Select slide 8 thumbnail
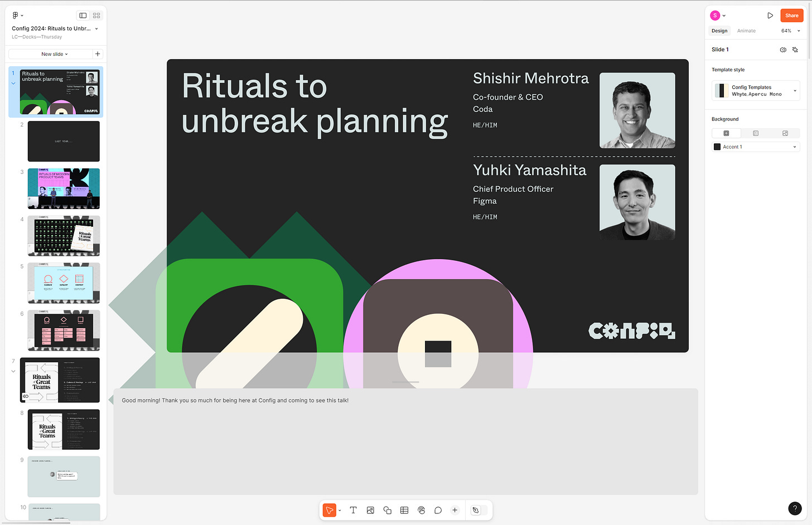The width and height of the screenshot is (812, 525). [64, 430]
